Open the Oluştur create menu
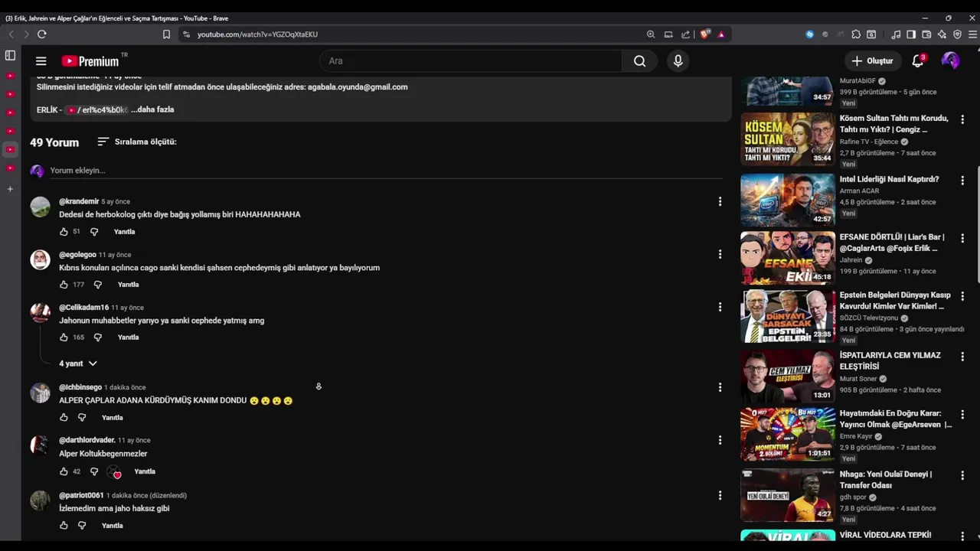Screen dimensions: 980x551 tap(873, 61)
